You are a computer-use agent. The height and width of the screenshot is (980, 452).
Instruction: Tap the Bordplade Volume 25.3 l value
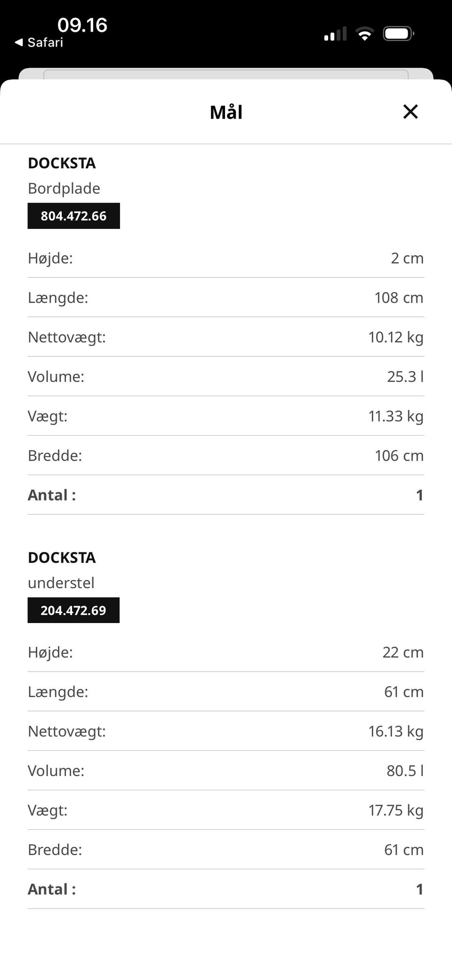click(405, 377)
